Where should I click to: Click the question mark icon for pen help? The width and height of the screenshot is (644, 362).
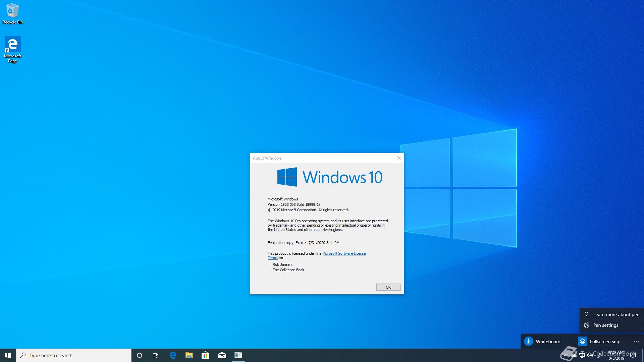click(587, 314)
